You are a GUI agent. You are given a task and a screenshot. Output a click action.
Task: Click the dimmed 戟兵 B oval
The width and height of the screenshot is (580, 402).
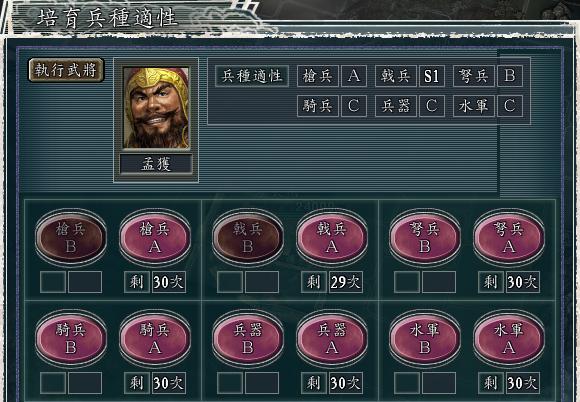point(247,237)
